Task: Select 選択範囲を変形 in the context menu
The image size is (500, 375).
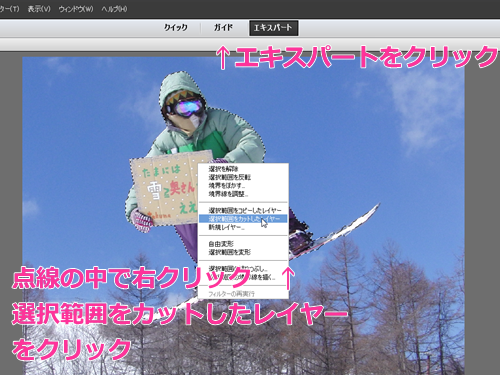Action: point(243,252)
